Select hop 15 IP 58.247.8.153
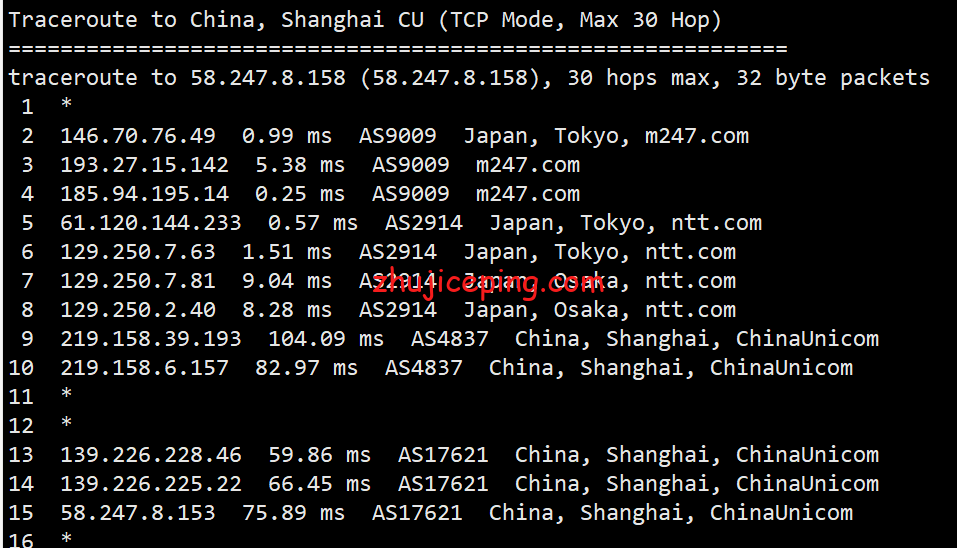 (x=138, y=513)
